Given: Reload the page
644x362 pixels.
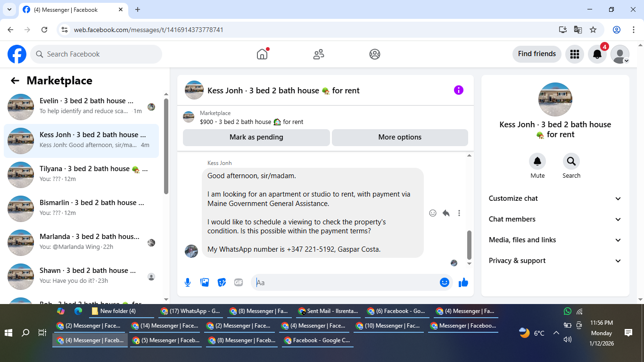Looking at the screenshot, I should coord(44,30).
